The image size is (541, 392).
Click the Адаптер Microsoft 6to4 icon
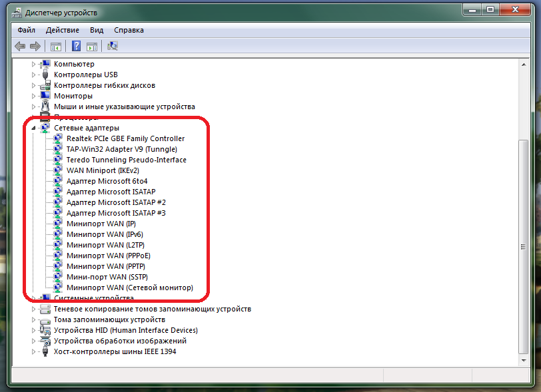pyautogui.click(x=58, y=181)
